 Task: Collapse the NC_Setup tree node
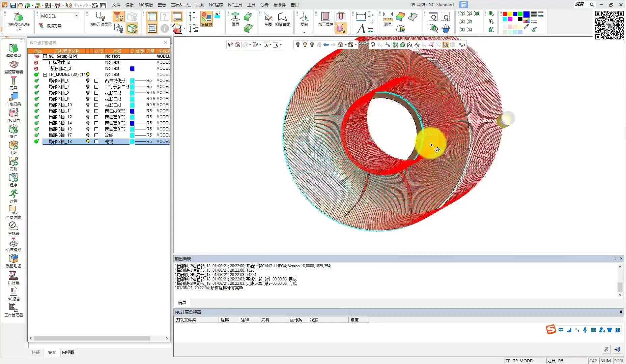[x=45, y=57]
